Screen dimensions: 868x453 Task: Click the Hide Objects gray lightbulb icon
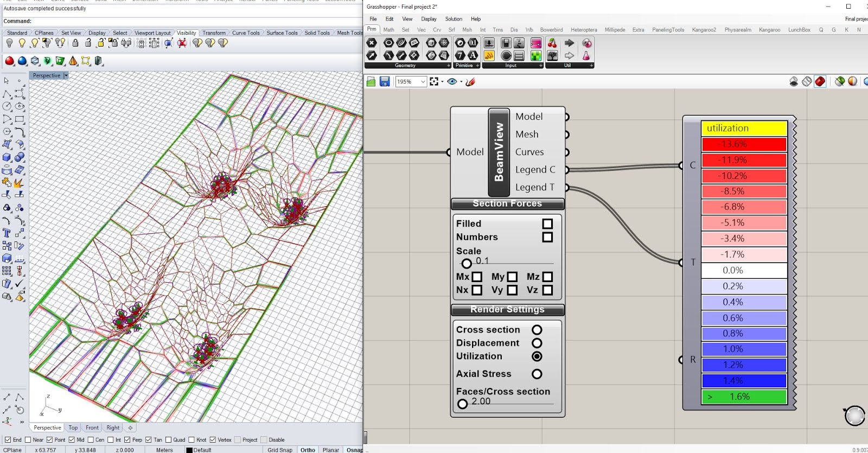point(9,43)
